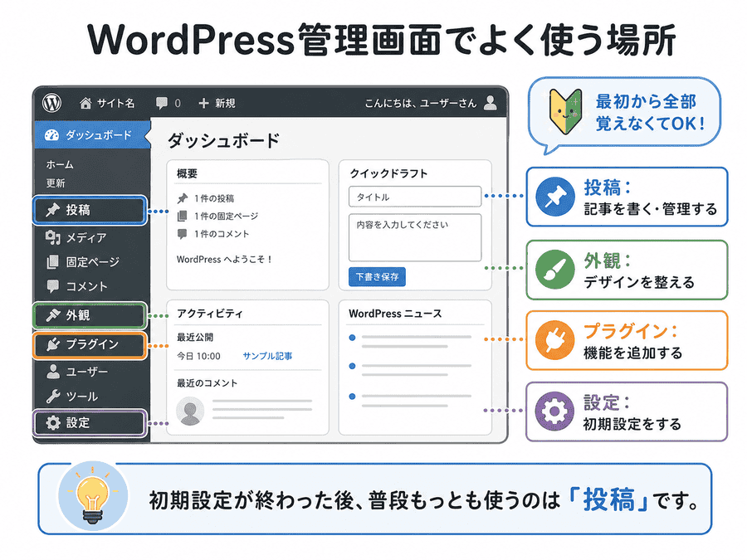Click the media icon beside メディア
The width and height of the screenshot is (747, 560).
point(52,237)
